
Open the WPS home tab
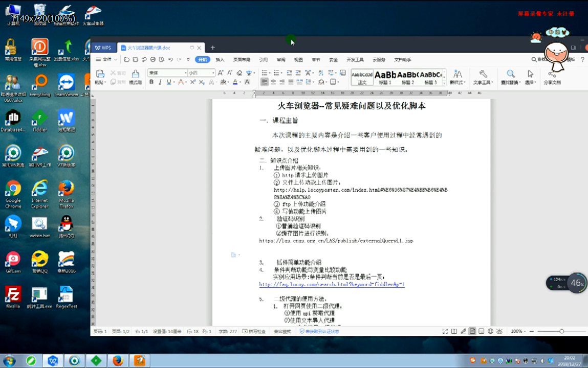click(103, 48)
